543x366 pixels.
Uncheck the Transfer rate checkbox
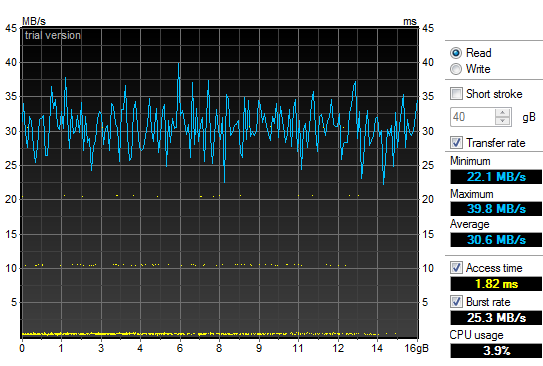tap(456, 143)
